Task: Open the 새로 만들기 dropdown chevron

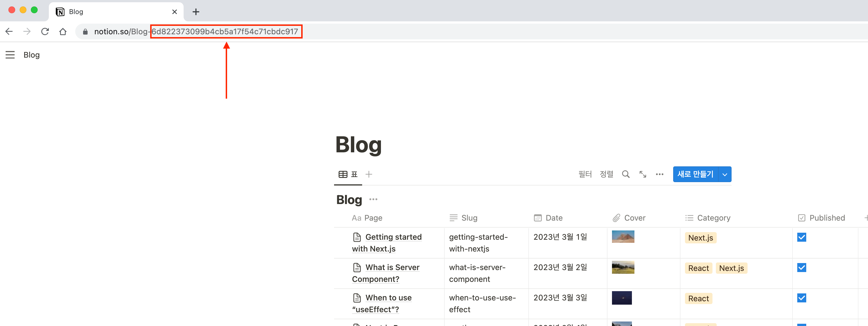Action: (x=725, y=174)
